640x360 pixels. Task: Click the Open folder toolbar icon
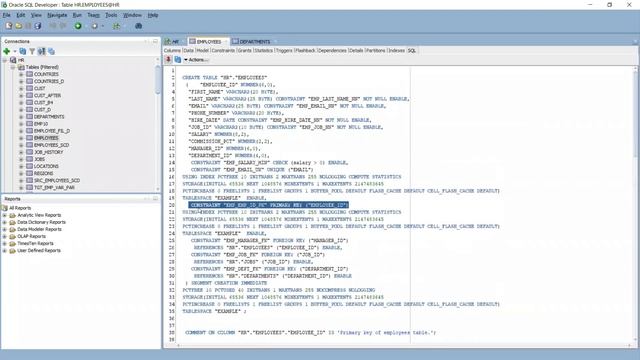coord(19,26)
